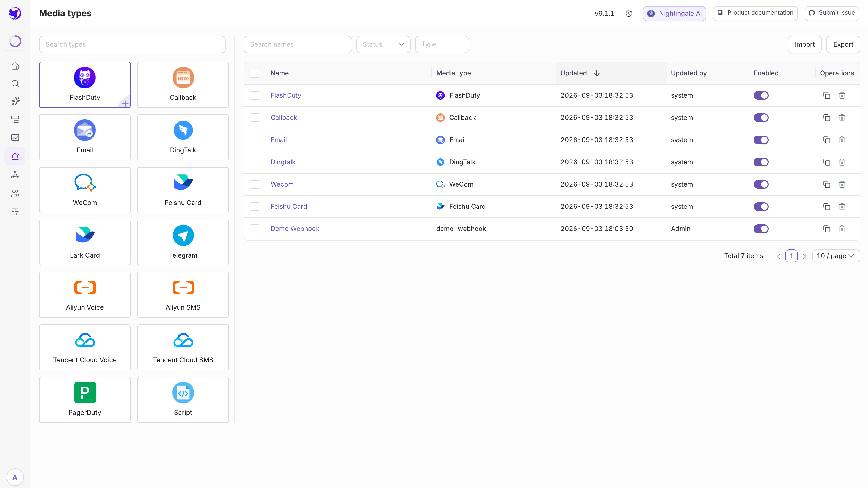The image size is (868, 488).
Task: Disable the FlashDuty enabled switch
Action: (x=761, y=95)
